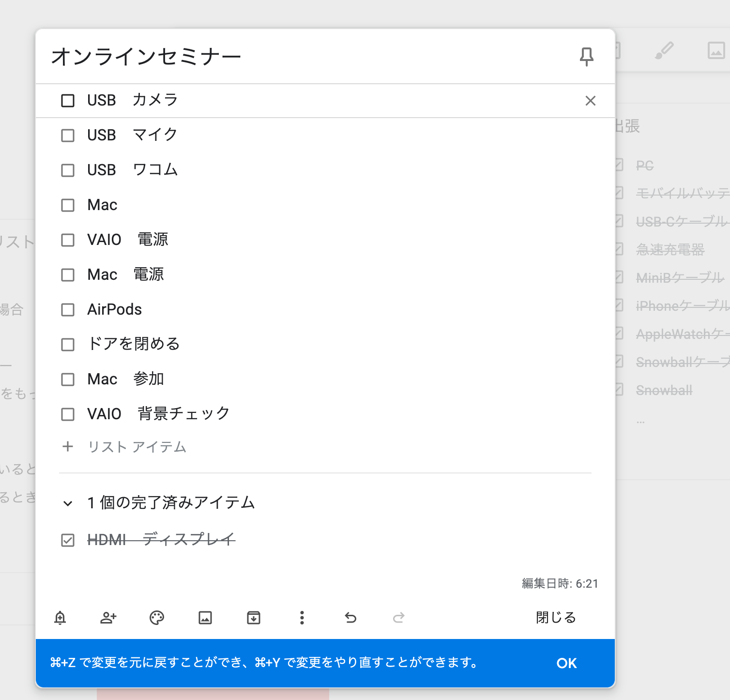The width and height of the screenshot is (730, 700).
Task: Open the 出張 note in the background
Action: pyautogui.click(x=628, y=126)
